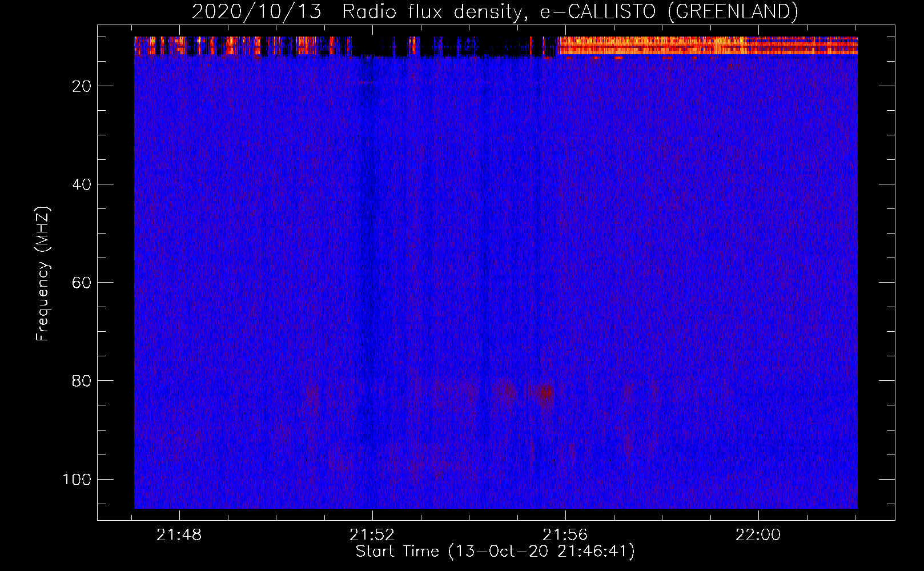Click the 21:52 time tick label

[x=372, y=535]
